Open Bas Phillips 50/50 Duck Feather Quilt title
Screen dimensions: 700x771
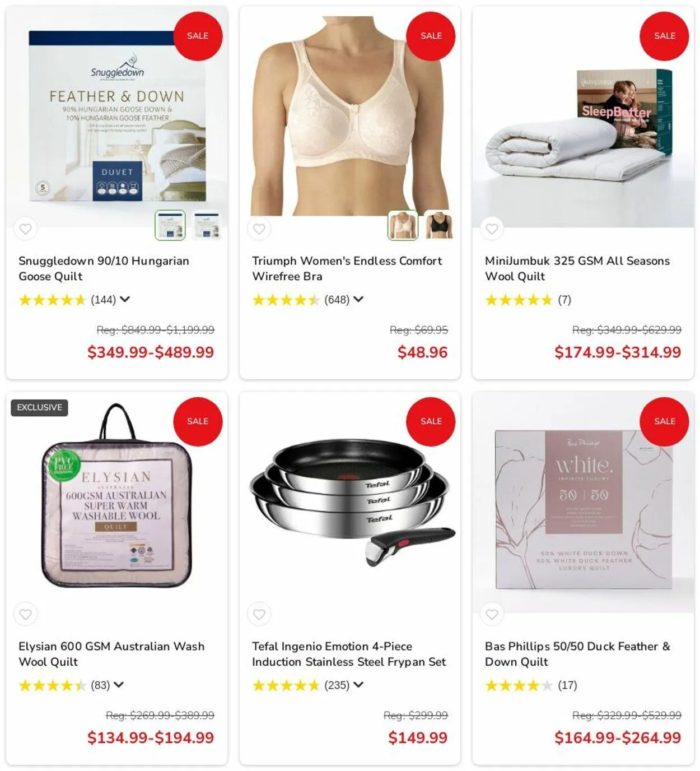tap(577, 654)
